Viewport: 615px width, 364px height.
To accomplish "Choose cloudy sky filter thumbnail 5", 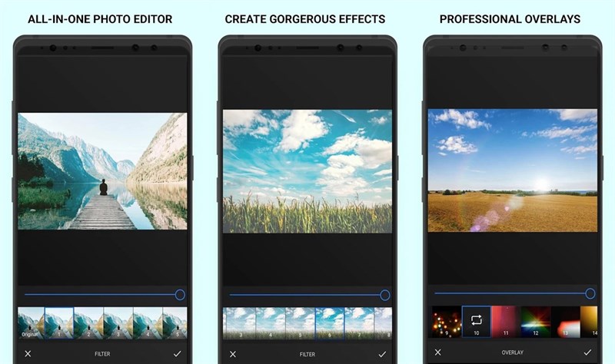I will (x=301, y=323).
